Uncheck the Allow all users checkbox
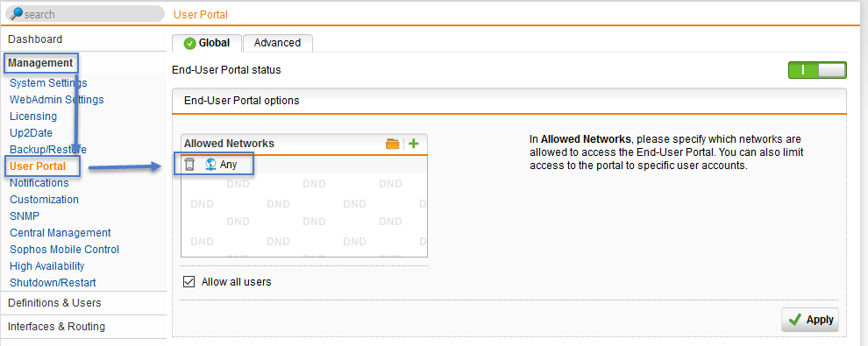Image resolution: width=868 pixels, height=346 pixels. (189, 282)
